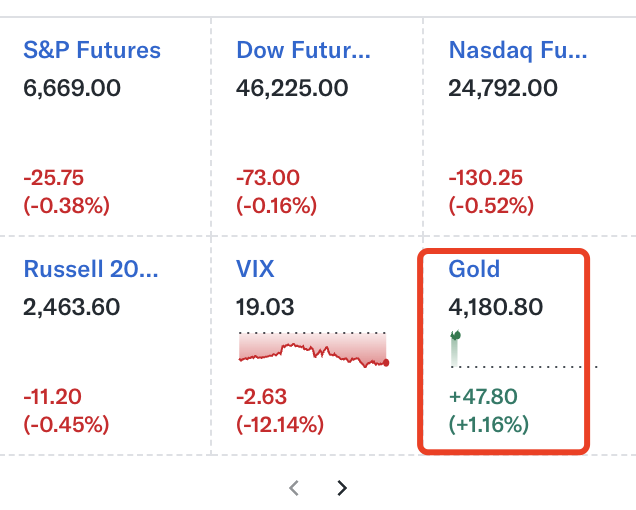Open the Russell 2000 quote link

[x=91, y=268]
